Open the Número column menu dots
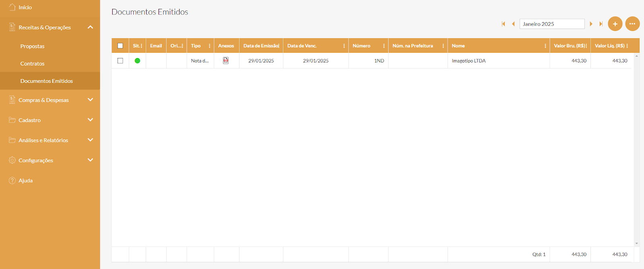The image size is (644, 269). coord(384,46)
